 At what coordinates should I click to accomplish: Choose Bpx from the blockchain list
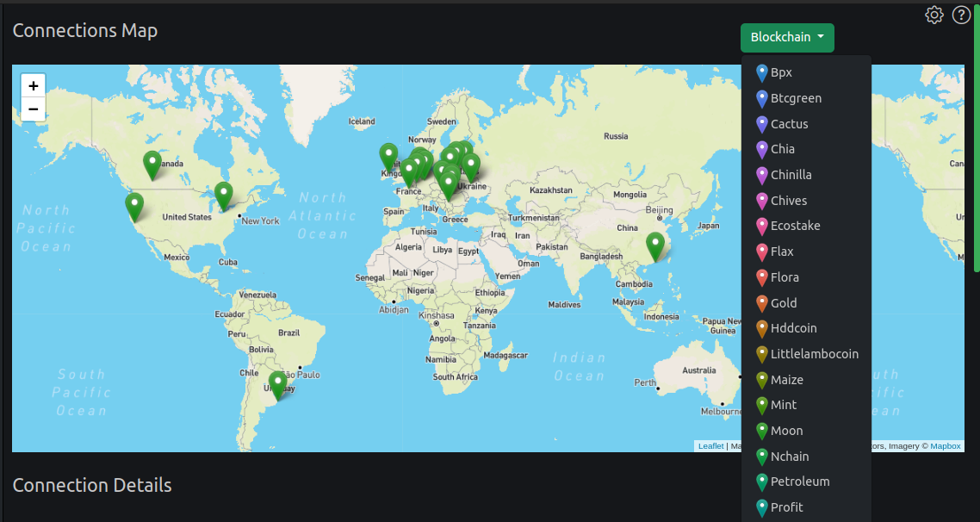click(806, 72)
